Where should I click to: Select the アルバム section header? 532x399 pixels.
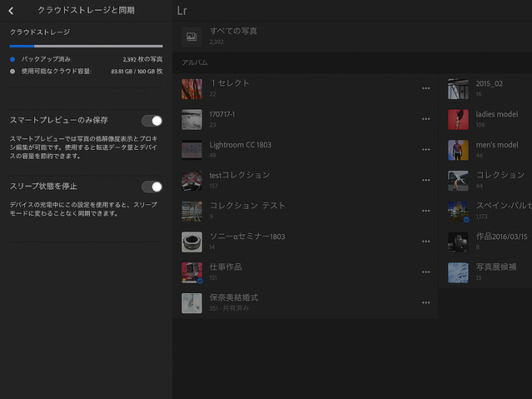[194, 63]
